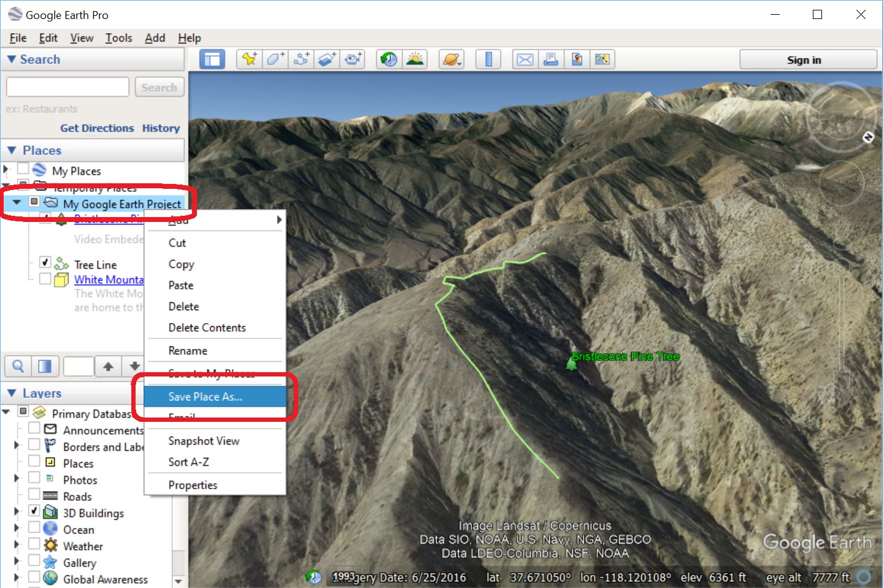Open the File menu
Image resolution: width=884 pixels, height=588 pixels.
click(x=18, y=38)
